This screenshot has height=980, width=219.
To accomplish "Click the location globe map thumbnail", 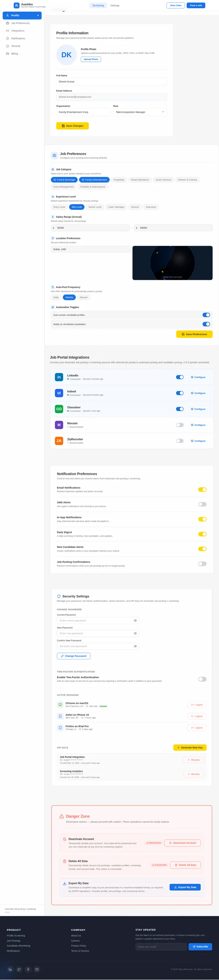I will coord(172,263).
